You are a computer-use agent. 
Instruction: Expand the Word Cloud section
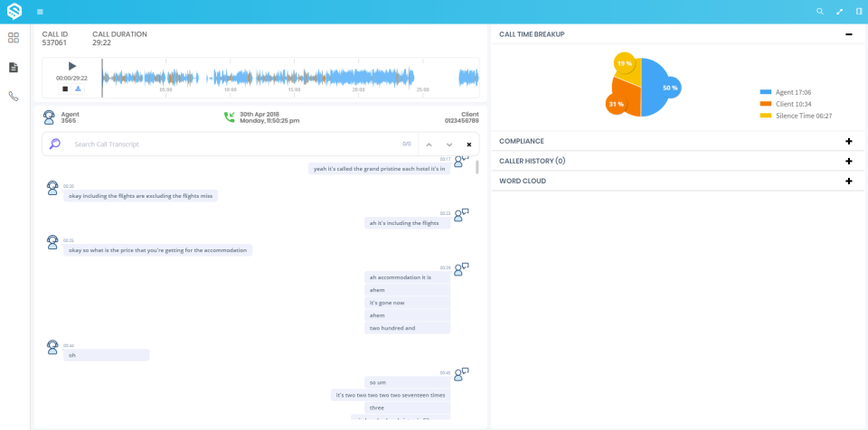[x=849, y=181]
